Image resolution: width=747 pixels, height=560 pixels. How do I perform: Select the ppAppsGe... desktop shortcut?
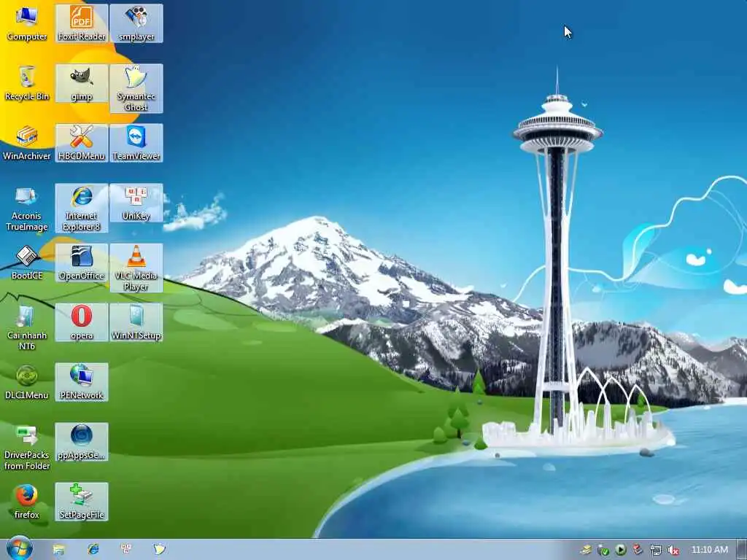point(82,442)
